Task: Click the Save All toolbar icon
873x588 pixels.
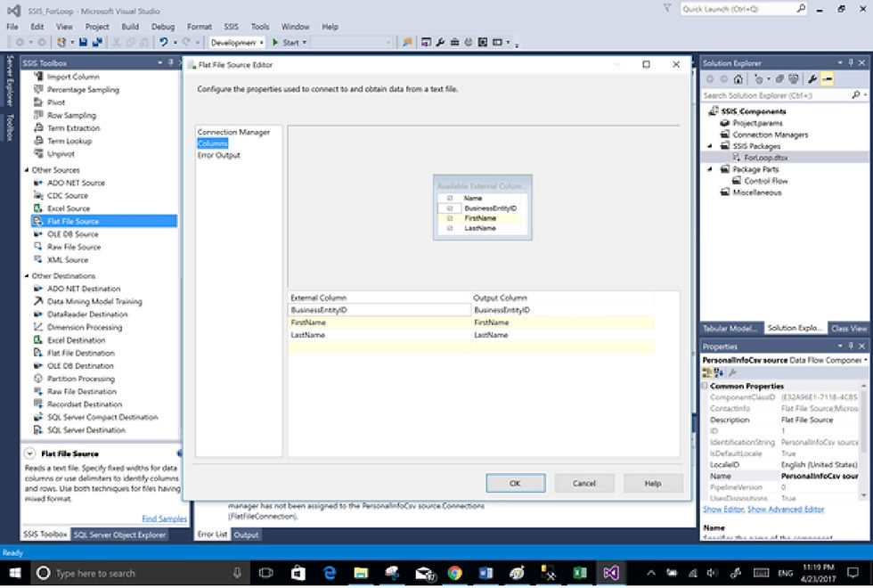Action: coord(97,43)
